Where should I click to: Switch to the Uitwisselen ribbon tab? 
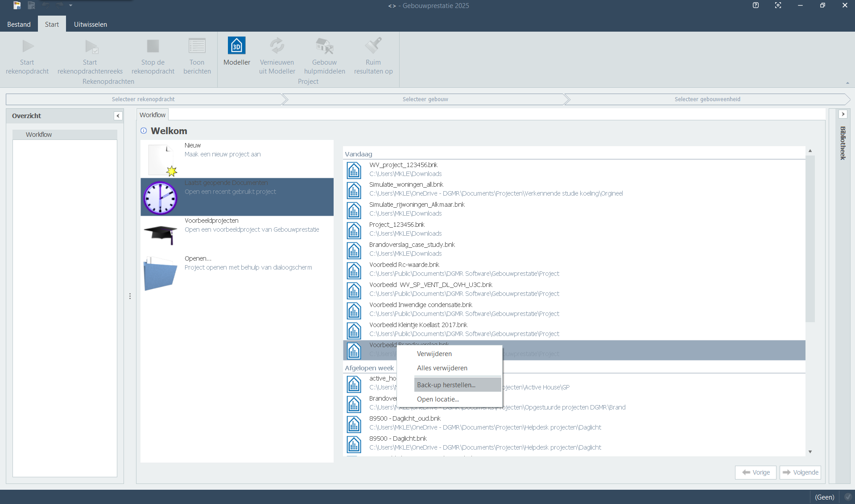90,25
